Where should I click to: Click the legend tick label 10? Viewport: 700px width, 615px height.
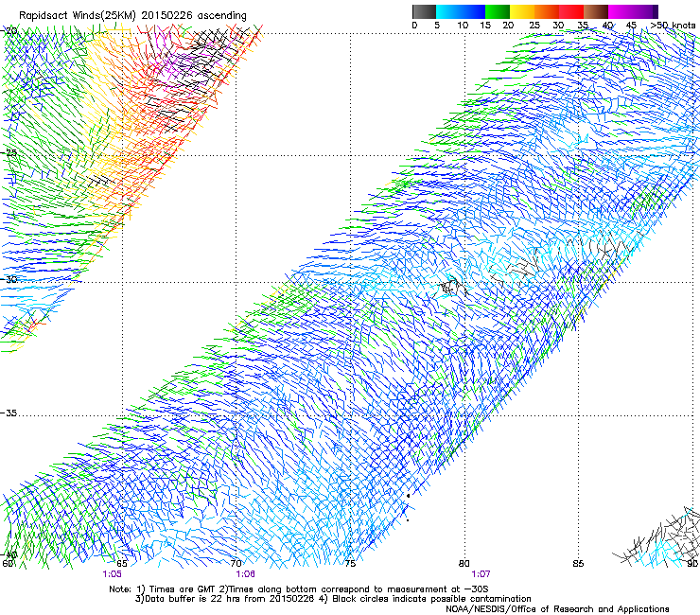tap(463, 25)
